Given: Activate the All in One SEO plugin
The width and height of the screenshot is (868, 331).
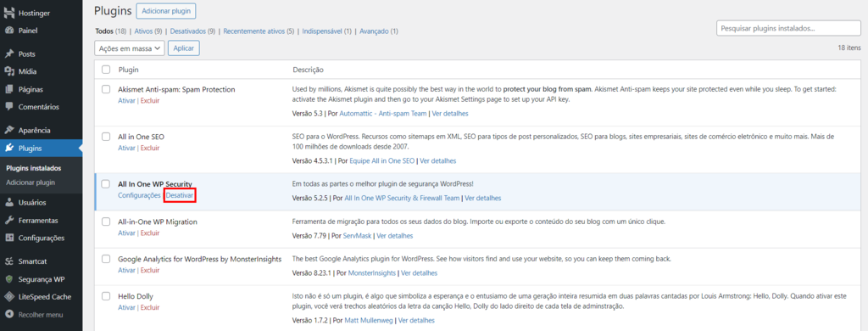Looking at the screenshot, I should 127,148.
